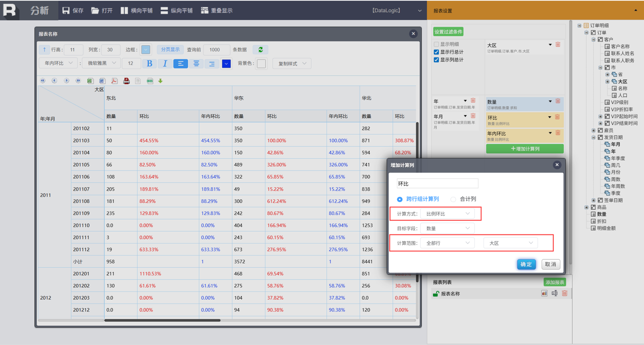Export report as PDF icon

click(114, 81)
